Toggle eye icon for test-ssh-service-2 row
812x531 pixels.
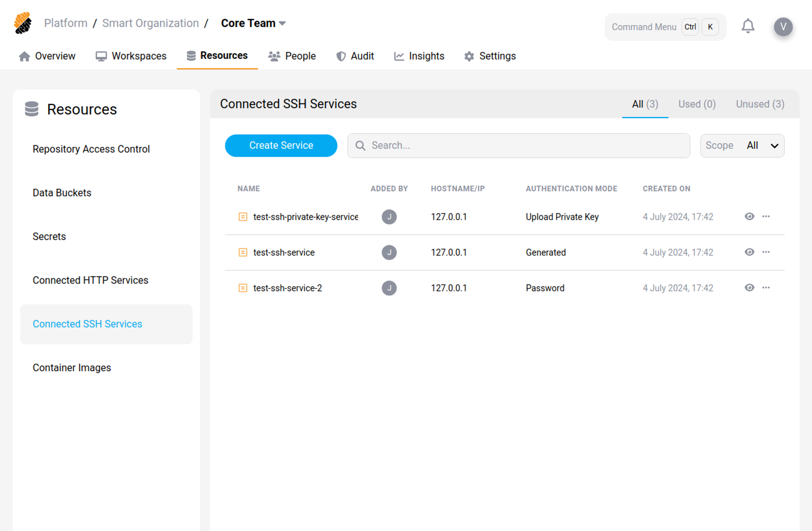pos(749,288)
